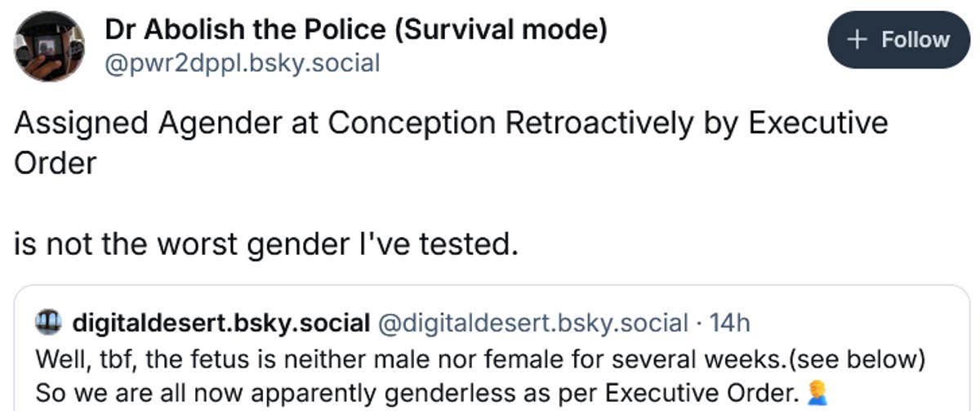Click the 'is not the worst gender' line
The height and width of the screenshot is (411, 980).
[x=266, y=243]
